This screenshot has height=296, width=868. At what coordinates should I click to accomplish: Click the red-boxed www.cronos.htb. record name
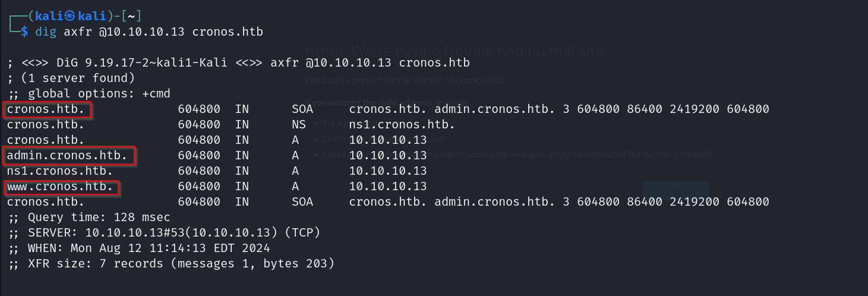[x=61, y=187]
